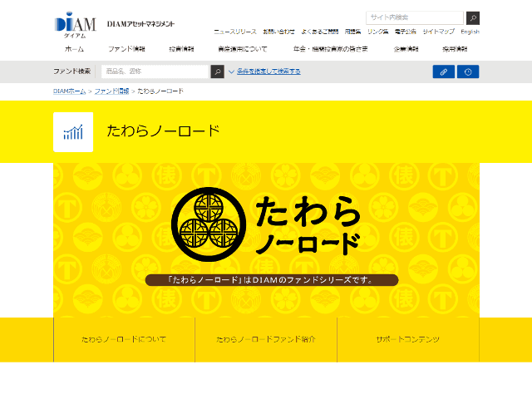This screenshot has width=532, height=399.
Task: Open the サイトマップ link
Action: [x=439, y=32]
